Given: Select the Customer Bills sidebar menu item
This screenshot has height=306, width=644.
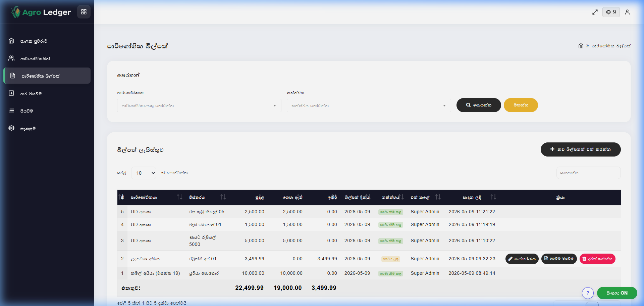Looking at the screenshot, I should (47, 76).
